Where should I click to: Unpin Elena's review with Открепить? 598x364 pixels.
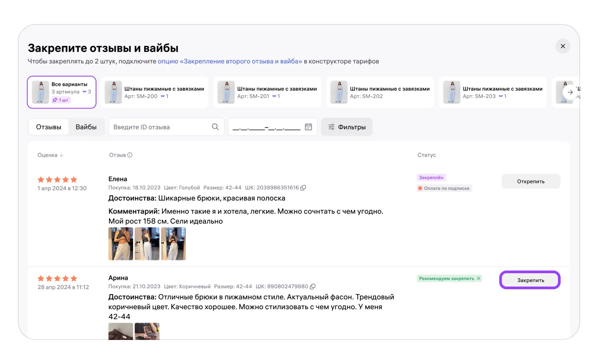[x=531, y=181]
